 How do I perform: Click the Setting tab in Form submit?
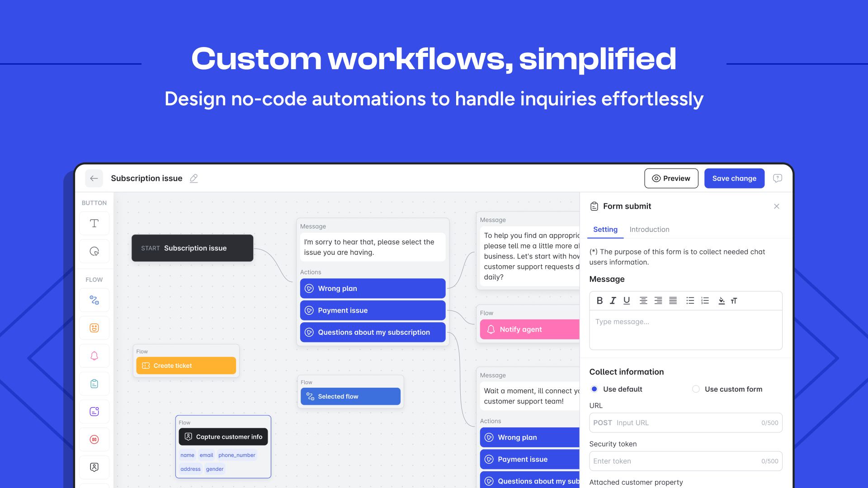pos(605,229)
